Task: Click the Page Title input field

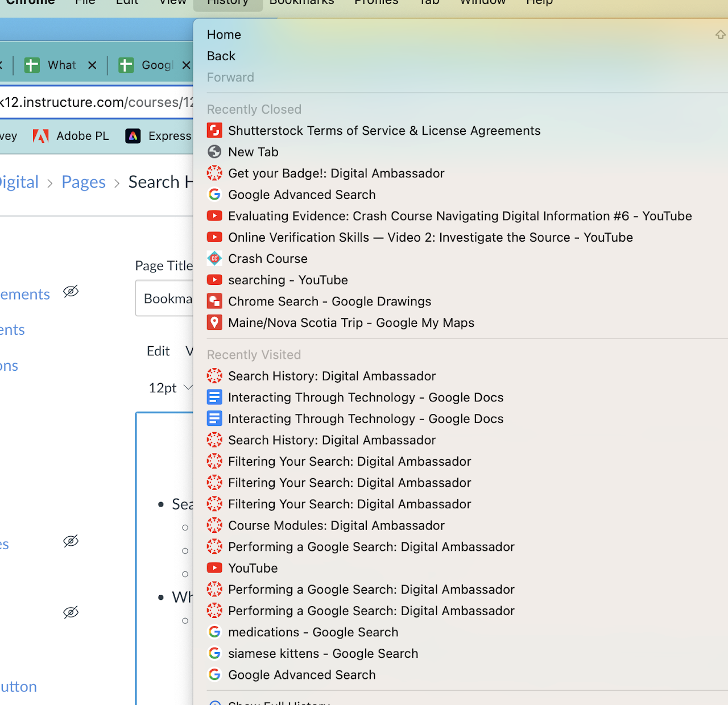Action: click(166, 298)
